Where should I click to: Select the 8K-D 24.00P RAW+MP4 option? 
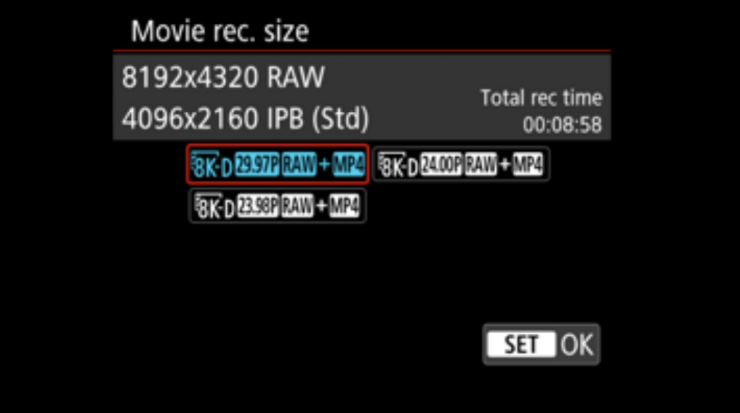click(x=461, y=165)
